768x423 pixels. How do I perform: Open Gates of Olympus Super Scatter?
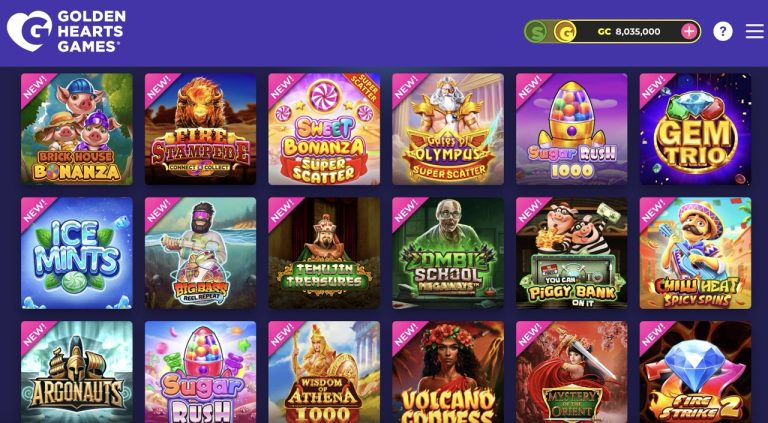point(448,129)
